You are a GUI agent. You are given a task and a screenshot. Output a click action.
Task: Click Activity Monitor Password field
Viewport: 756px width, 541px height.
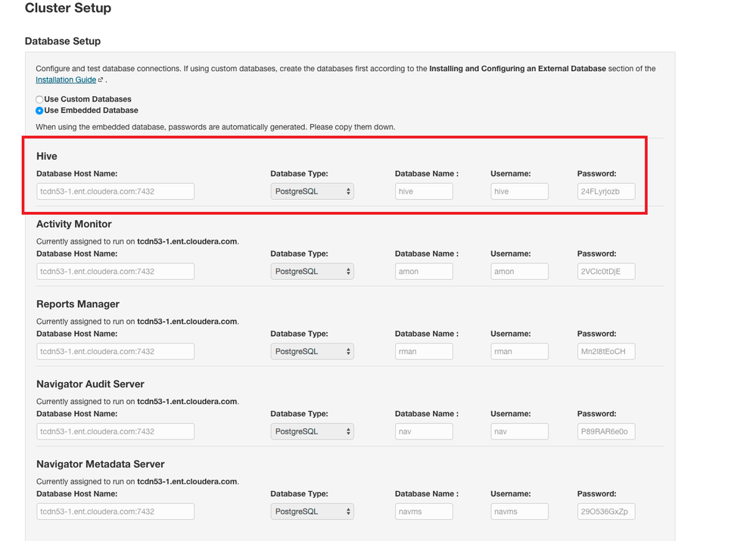605,272
